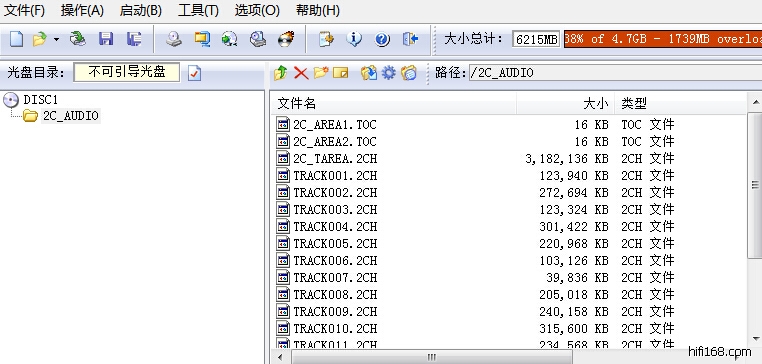The height and width of the screenshot is (364, 762).
Task: Click the 大小 column header to sort
Action: coord(565,104)
